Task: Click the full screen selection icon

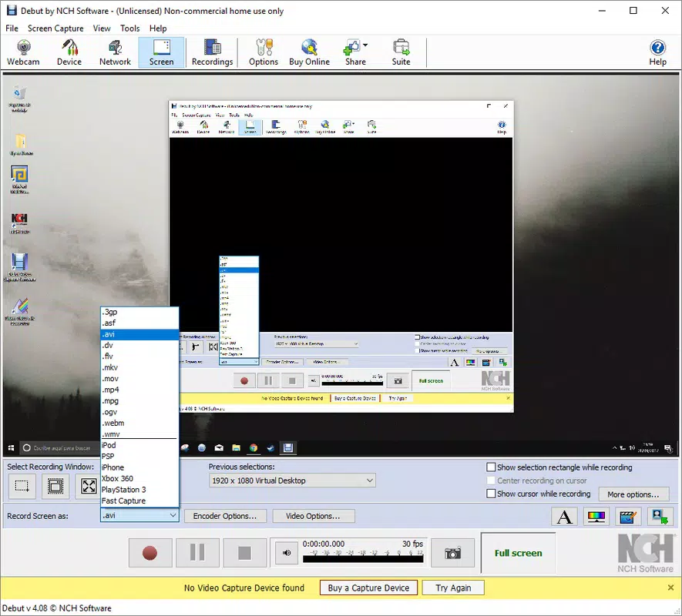Action: (x=89, y=486)
